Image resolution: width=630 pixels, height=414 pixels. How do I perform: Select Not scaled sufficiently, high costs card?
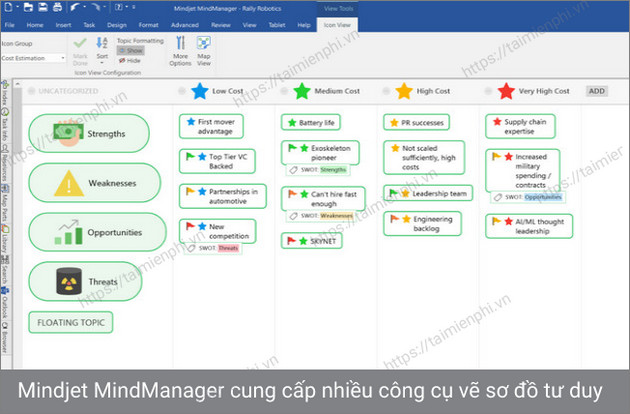click(x=424, y=158)
